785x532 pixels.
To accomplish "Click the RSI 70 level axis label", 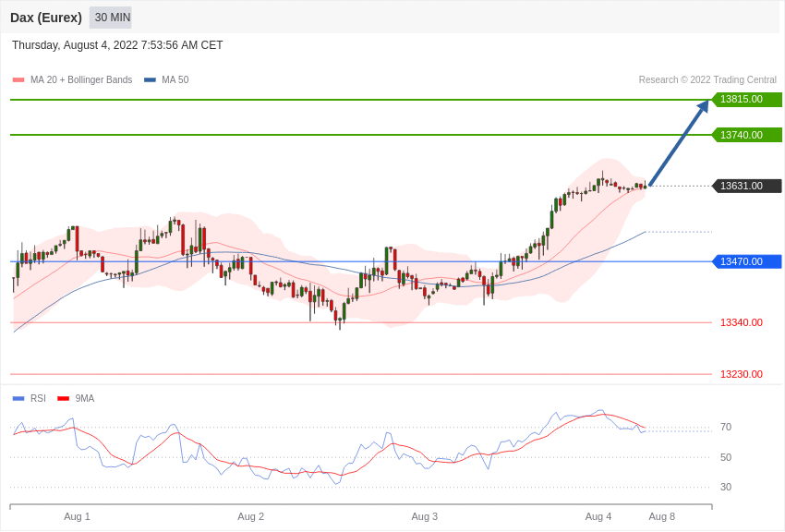I will (726, 427).
